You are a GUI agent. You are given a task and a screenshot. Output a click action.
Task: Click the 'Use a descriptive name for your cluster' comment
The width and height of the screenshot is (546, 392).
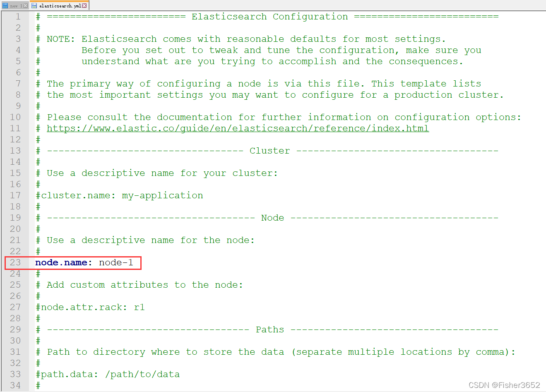tap(156, 173)
